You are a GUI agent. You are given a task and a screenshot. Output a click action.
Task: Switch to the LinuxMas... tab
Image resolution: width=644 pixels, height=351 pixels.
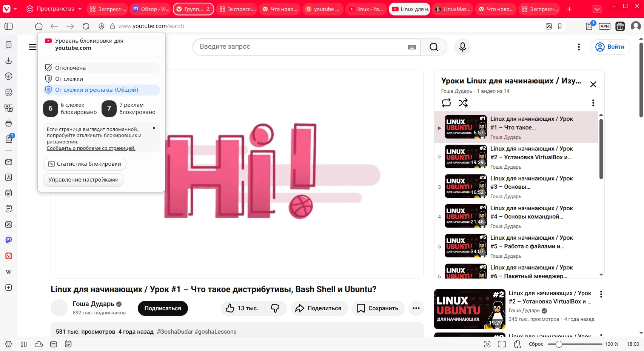(x=453, y=9)
